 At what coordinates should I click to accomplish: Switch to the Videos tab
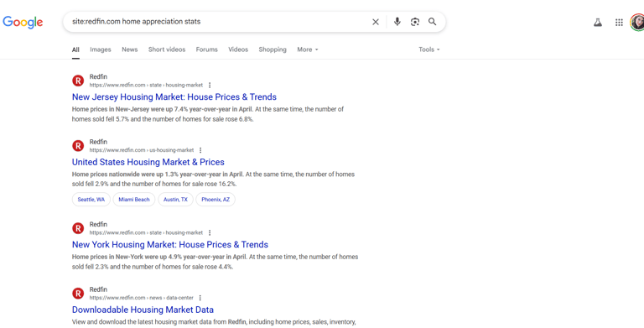pos(238,49)
